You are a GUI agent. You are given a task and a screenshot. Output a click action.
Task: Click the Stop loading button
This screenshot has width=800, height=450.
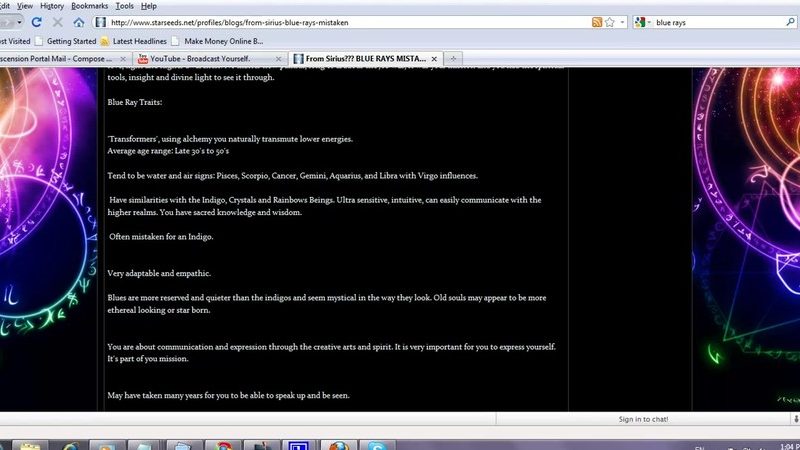point(57,22)
